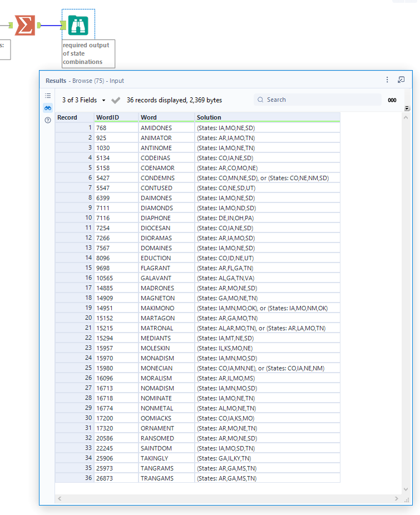Select the 'required output of state combinations' annotation
The image size is (420, 515).
(88, 53)
